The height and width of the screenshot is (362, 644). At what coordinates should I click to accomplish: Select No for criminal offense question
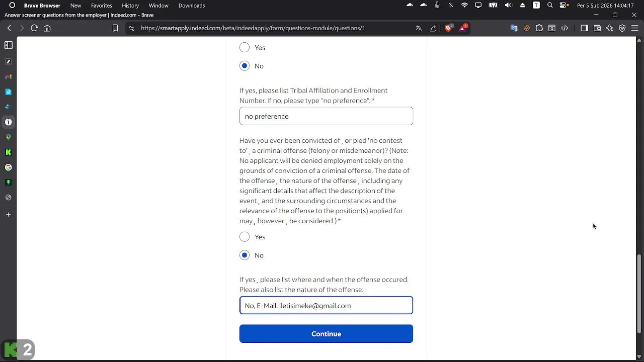pos(245,255)
